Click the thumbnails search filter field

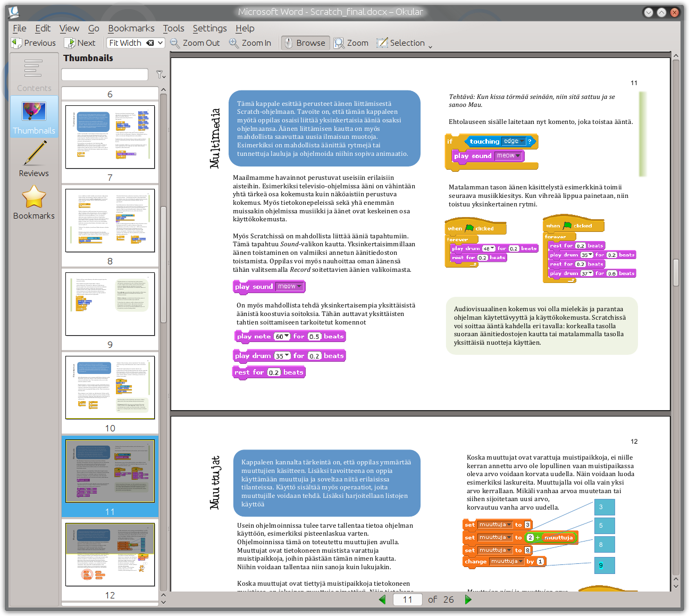105,74
